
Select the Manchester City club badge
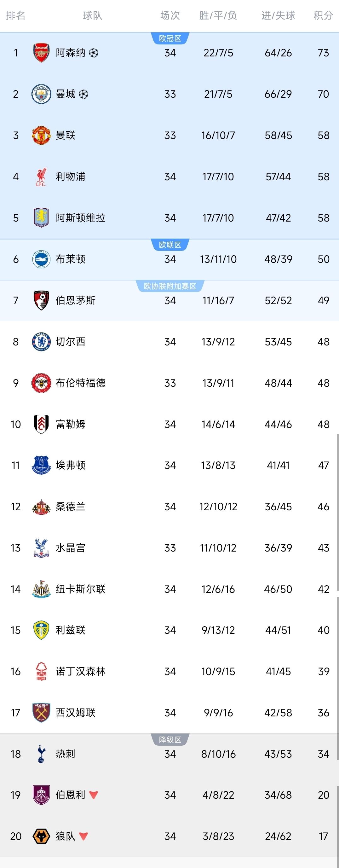pos(41,94)
